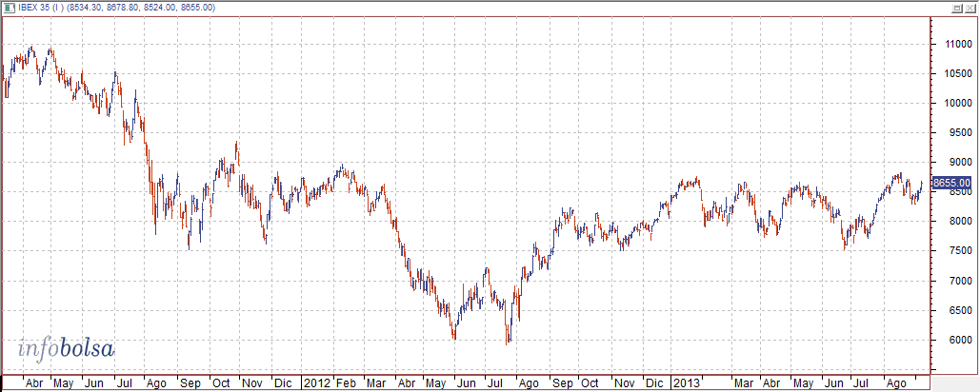The height and width of the screenshot is (392, 980).
Task: Click the 2013 year label on time axis
Action: point(687,382)
